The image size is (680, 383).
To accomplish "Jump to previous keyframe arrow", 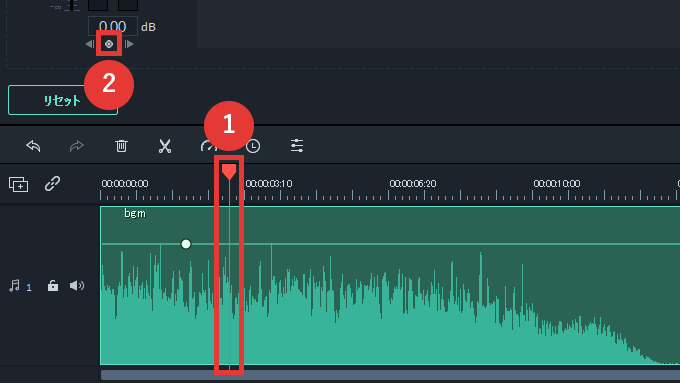I will pos(90,44).
